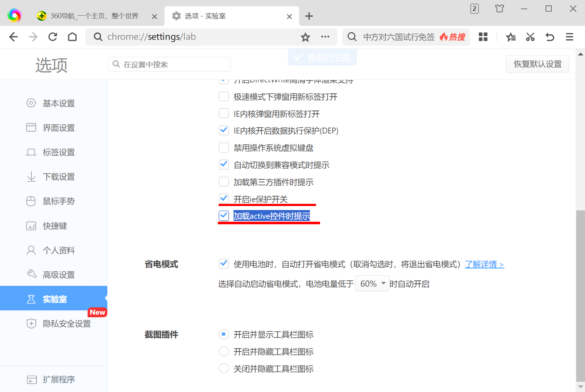Open the home page icon
The width and height of the screenshot is (585, 392).
(73, 37)
